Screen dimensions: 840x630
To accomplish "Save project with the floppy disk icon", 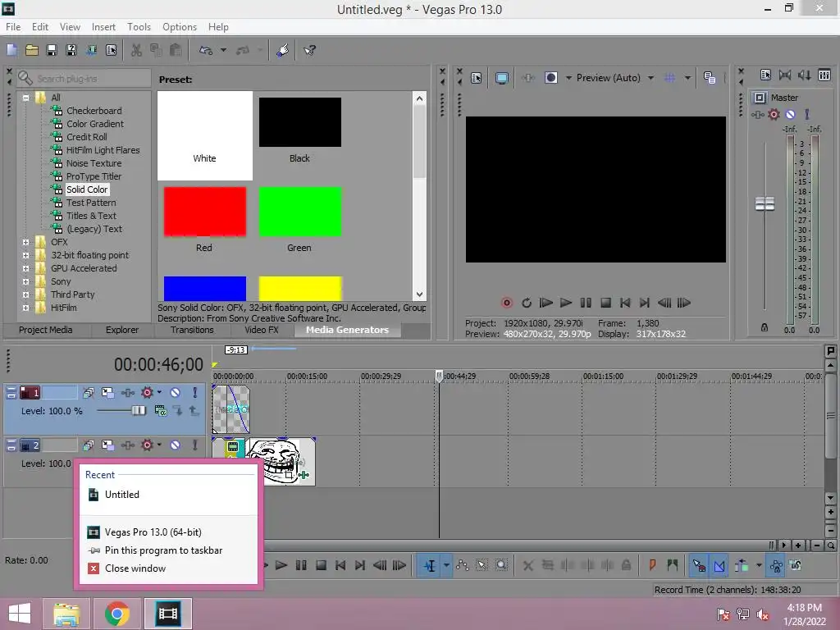I will pyautogui.click(x=52, y=50).
